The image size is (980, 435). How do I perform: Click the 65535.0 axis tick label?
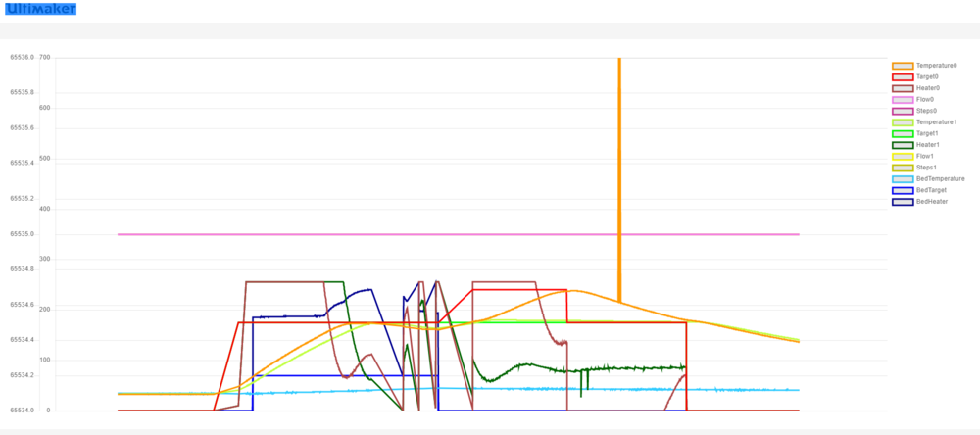coord(22,234)
